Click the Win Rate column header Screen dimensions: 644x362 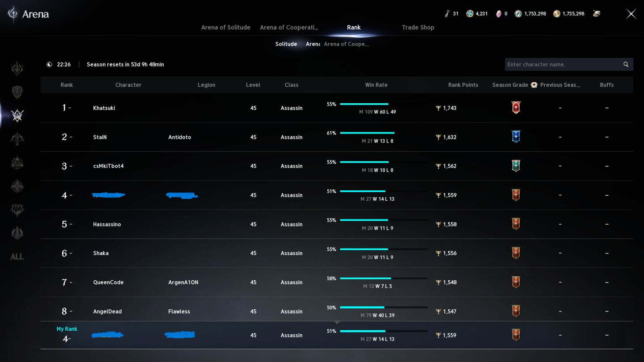[x=376, y=85]
